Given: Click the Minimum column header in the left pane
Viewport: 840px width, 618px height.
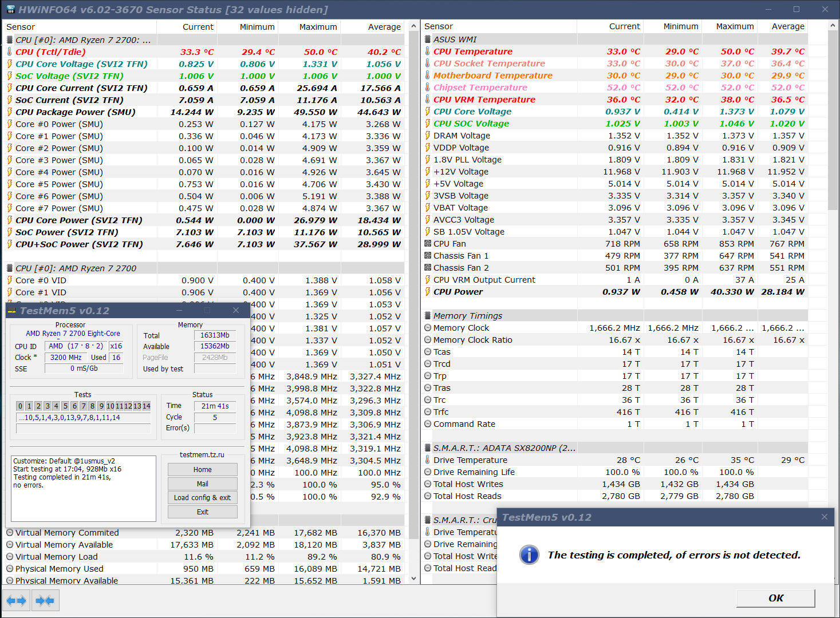Looking at the screenshot, I should pyautogui.click(x=248, y=27).
